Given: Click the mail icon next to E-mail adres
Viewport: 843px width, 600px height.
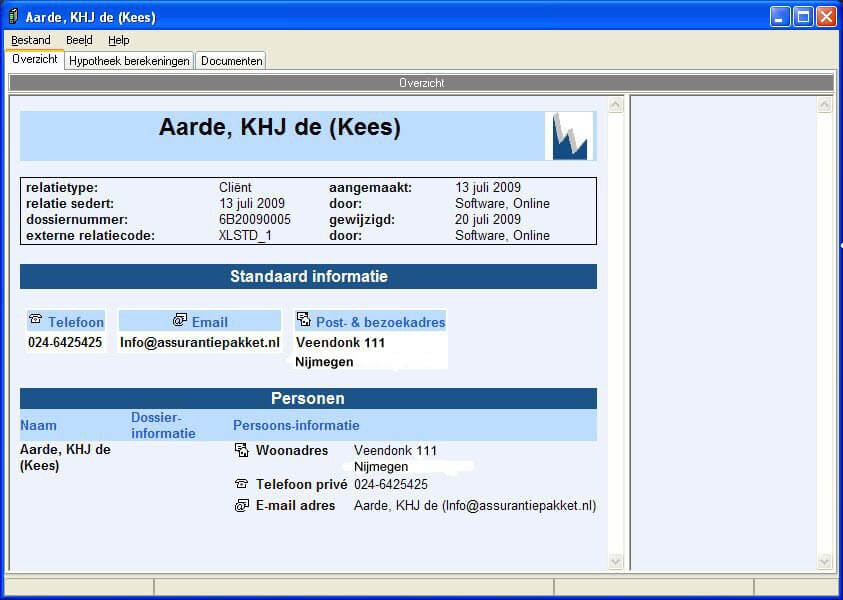Looking at the screenshot, I should pos(241,506).
